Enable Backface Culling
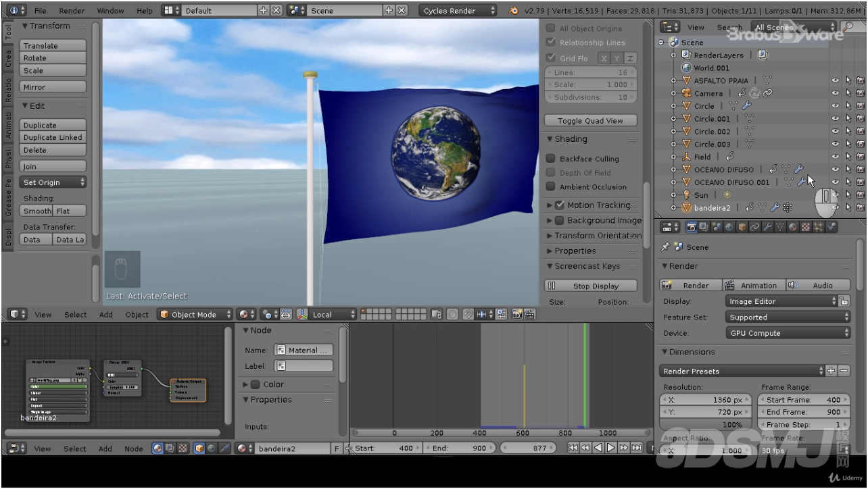The height and width of the screenshot is (489, 868). (x=550, y=159)
